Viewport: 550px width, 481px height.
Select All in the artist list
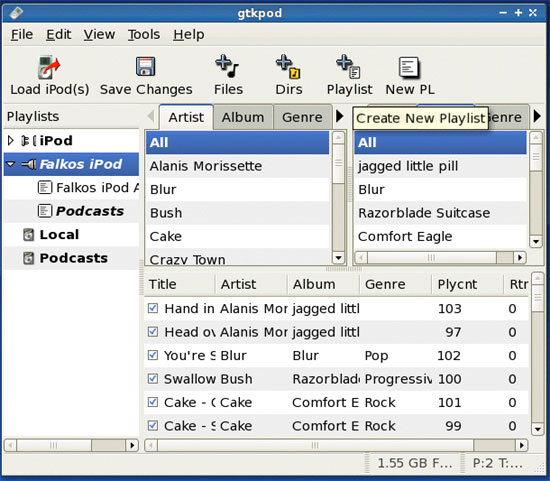point(237,142)
